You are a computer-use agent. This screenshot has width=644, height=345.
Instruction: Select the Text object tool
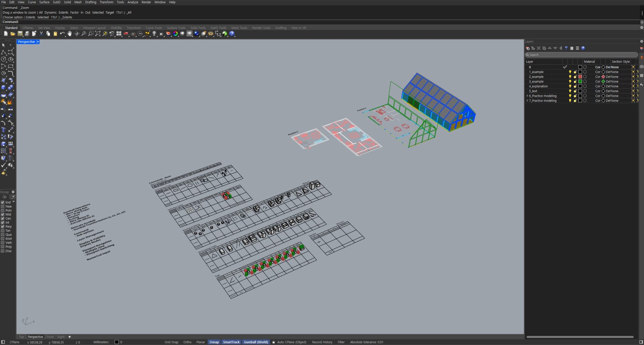click(4, 130)
